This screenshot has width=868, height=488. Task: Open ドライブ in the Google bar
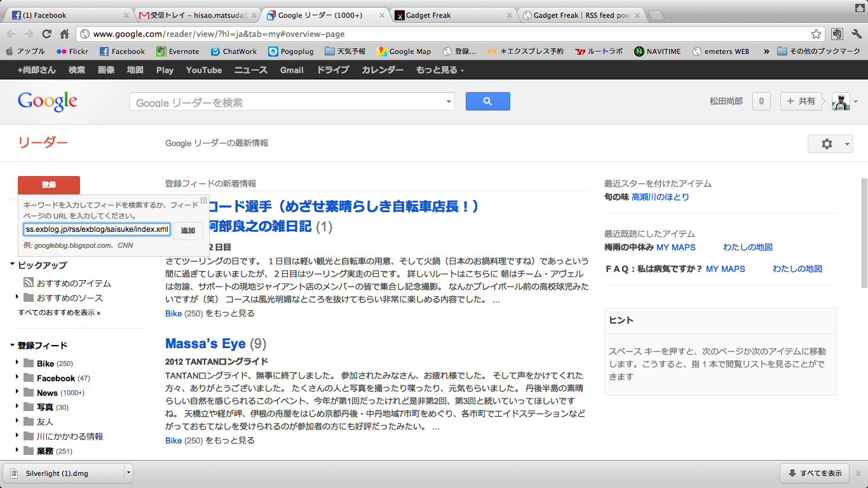pyautogui.click(x=332, y=70)
